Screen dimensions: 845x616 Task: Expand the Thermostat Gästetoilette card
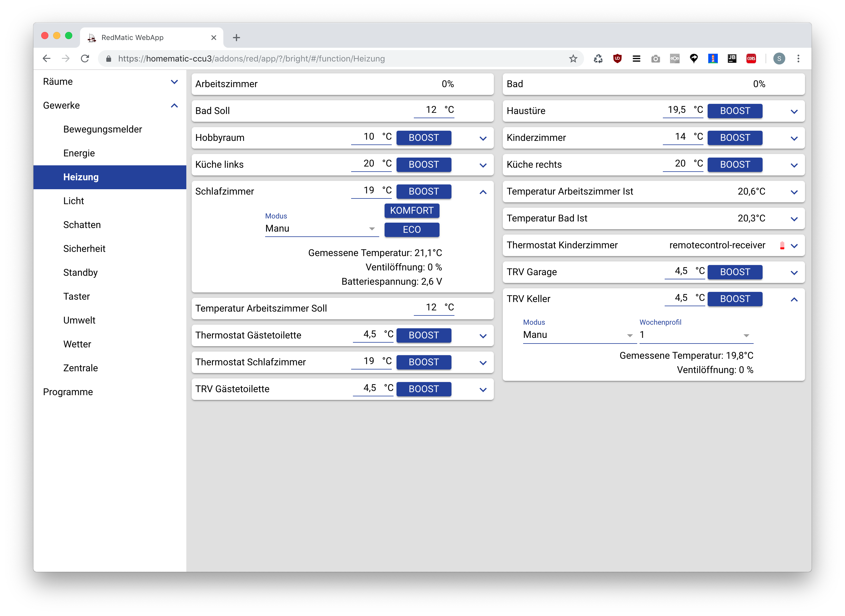point(483,336)
